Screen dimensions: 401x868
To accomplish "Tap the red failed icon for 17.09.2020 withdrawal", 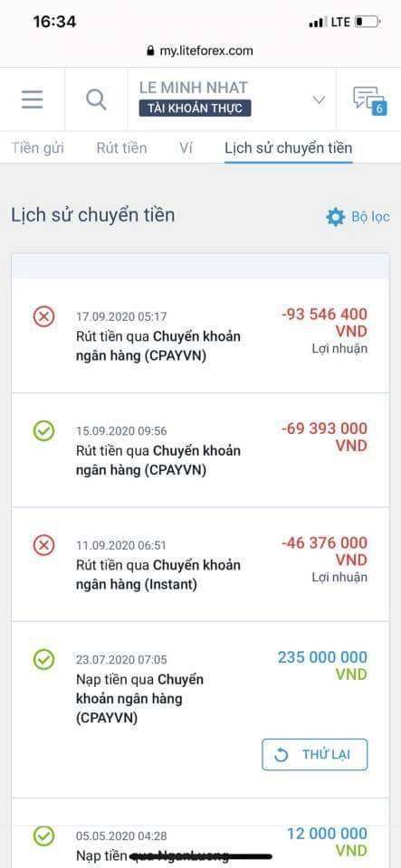I will [x=43, y=317].
